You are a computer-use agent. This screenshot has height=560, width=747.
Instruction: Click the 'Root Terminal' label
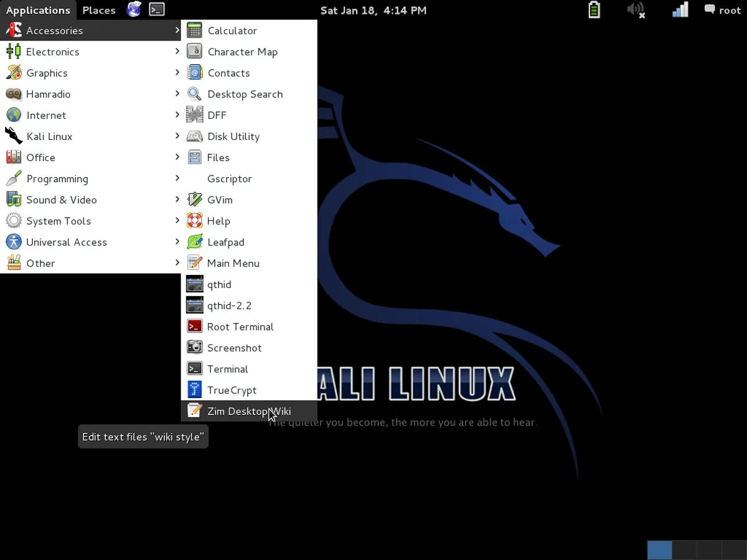click(240, 327)
